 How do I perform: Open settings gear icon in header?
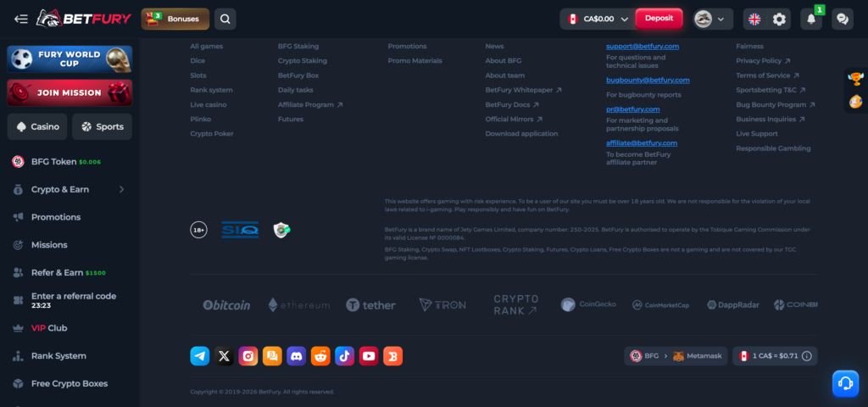779,20
